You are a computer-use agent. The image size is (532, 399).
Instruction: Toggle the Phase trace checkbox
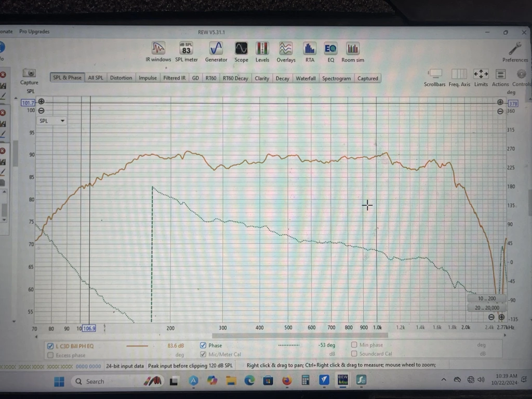click(203, 345)
